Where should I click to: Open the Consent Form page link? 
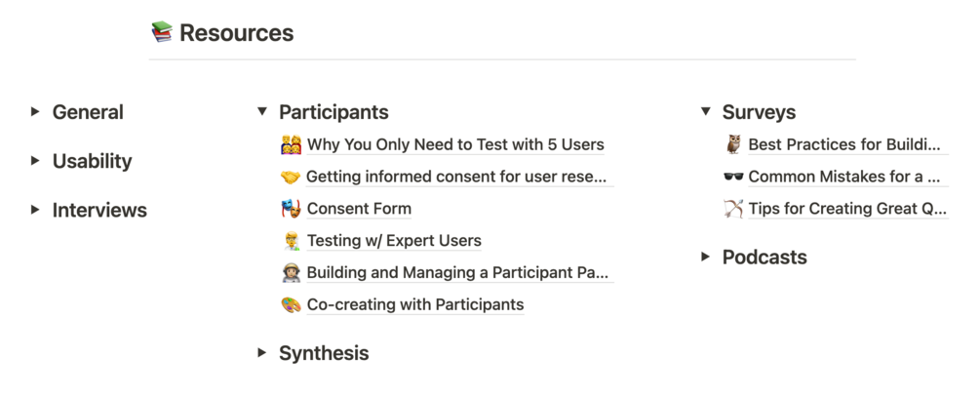pos(359,209)
